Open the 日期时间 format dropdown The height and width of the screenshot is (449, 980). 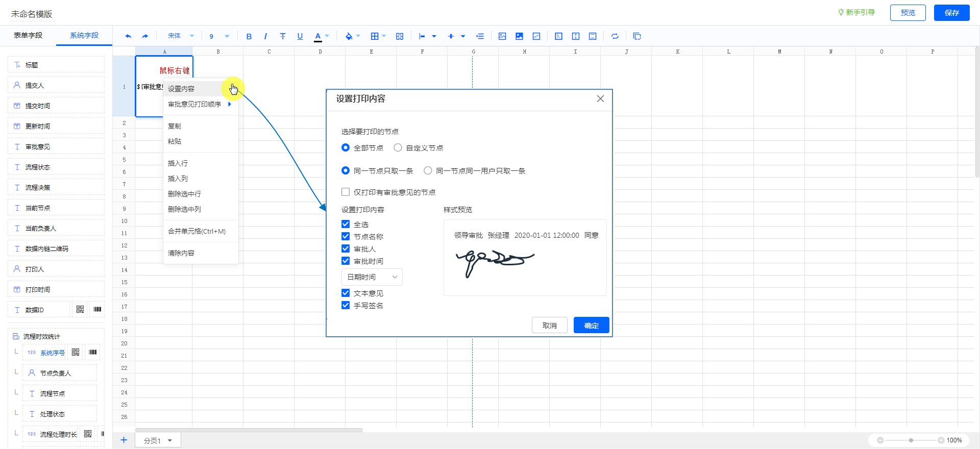(372, 277)
